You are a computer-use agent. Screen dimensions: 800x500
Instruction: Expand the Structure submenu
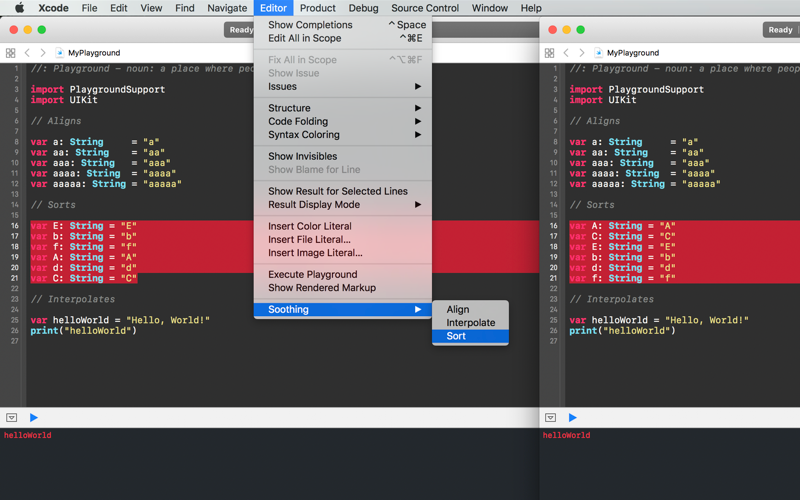point(343,108)
